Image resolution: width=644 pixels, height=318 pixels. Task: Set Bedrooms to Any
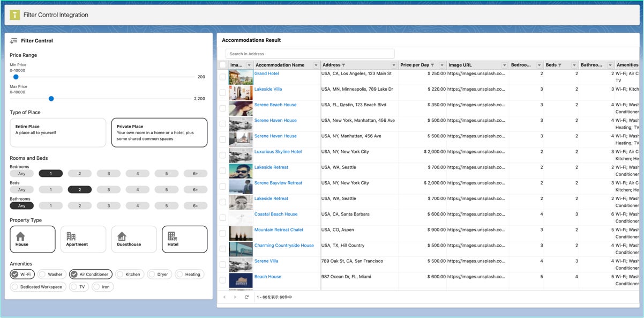(21, 174)
